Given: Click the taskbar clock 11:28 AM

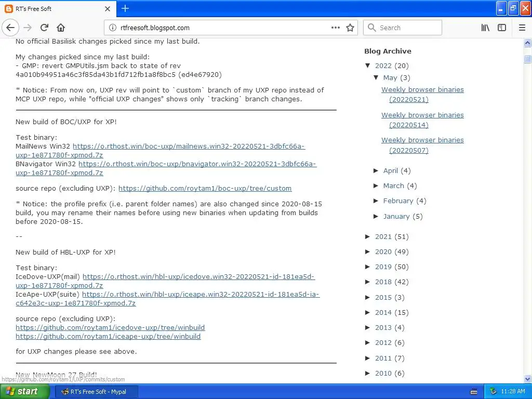Looking at the screenshot, I should (513, 392).
